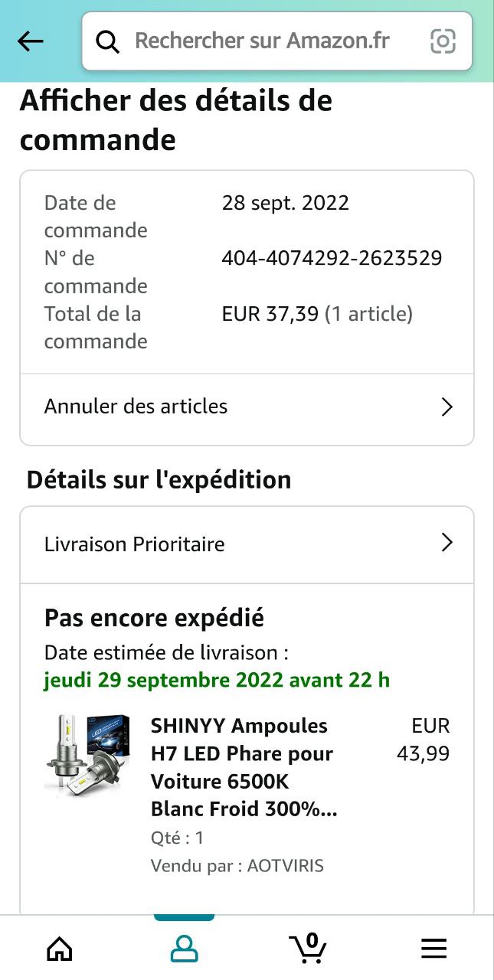The width and height of the screenshot is (494, 980).
Task: Tap the EUR 43,99 item price
Action: point(424,740)
